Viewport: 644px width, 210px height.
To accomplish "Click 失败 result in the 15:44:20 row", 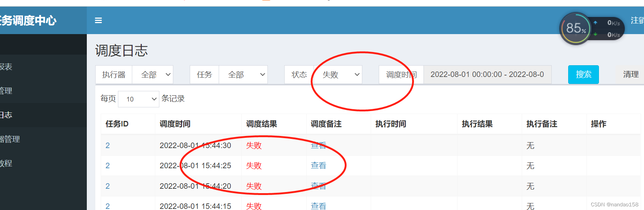I will tap(254, 186).
